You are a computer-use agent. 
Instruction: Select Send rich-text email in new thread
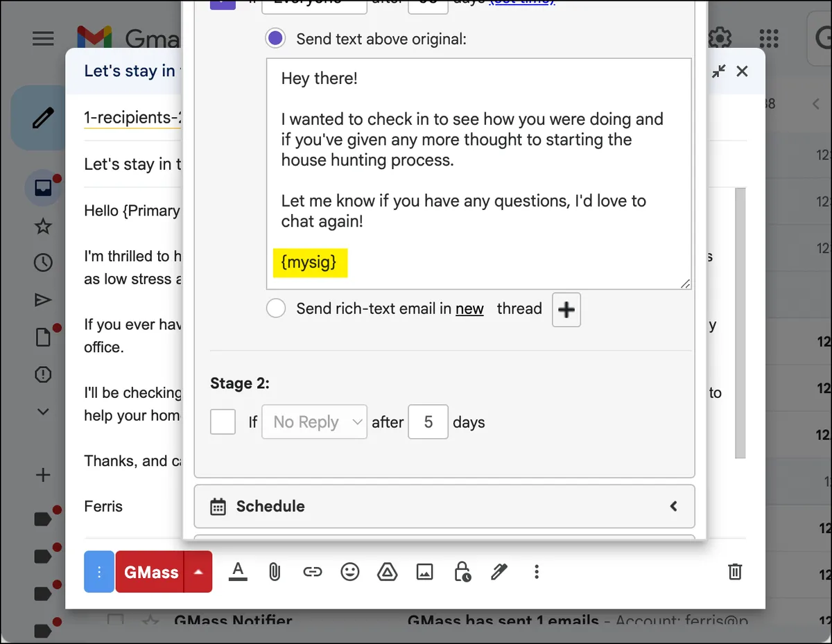tap(276, 308)
